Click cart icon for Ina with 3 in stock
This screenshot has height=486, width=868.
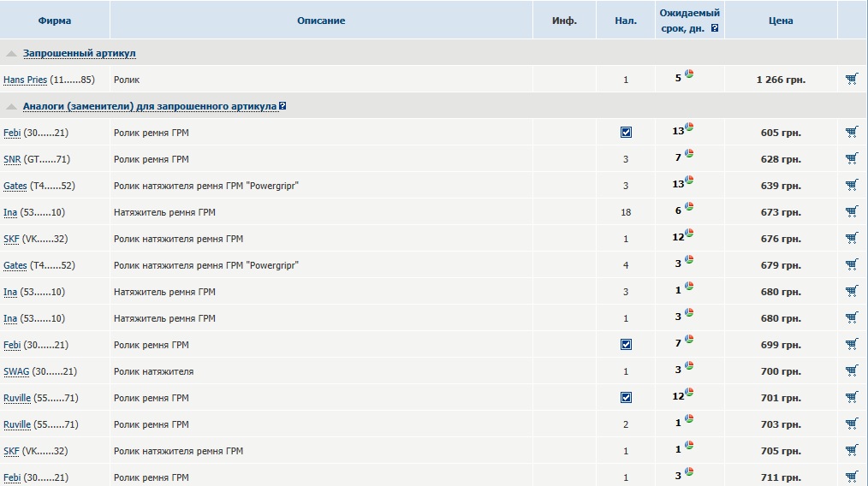852,291
